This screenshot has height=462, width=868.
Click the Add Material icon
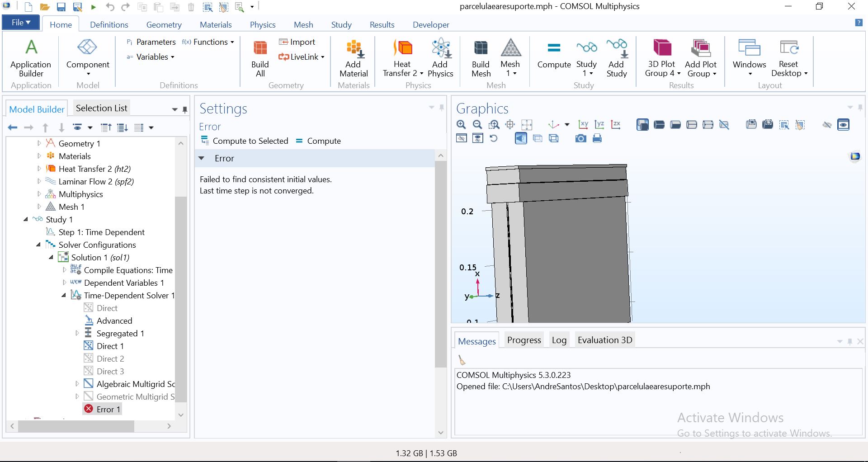pos(354,59)
